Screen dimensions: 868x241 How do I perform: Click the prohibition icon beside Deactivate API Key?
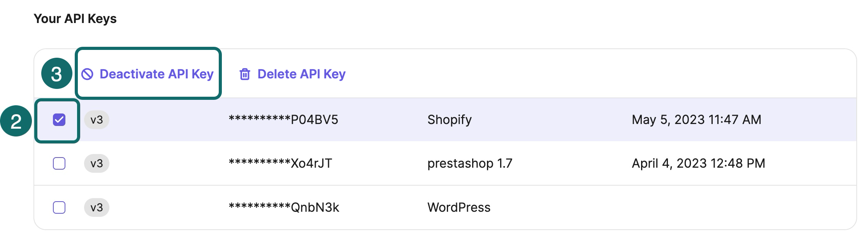click(88, 74)
